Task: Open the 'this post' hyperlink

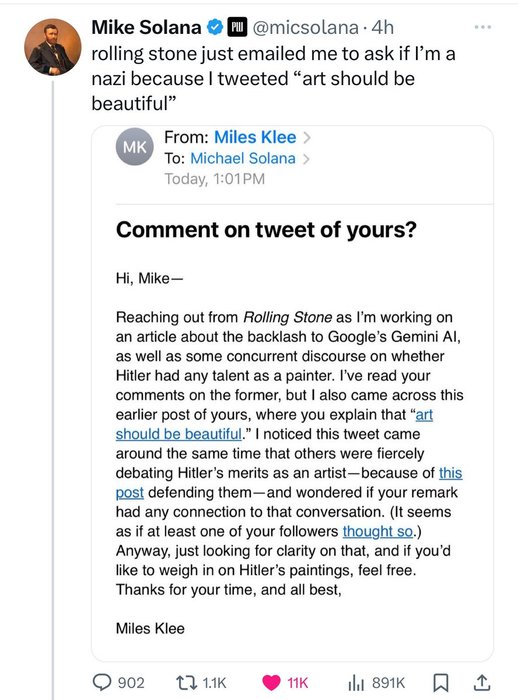Action: (288, 483)
